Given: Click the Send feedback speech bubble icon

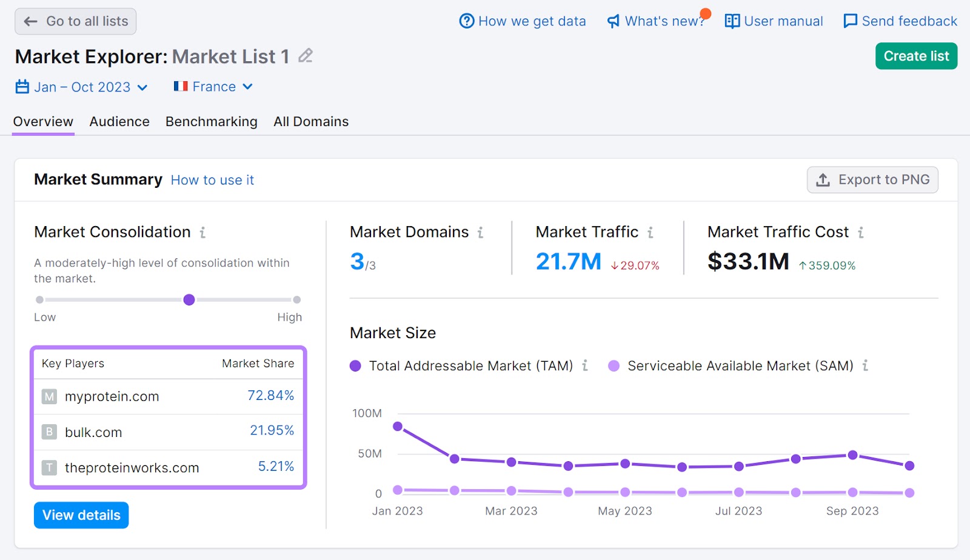Looking at the screenshot, I should (849, 21).
